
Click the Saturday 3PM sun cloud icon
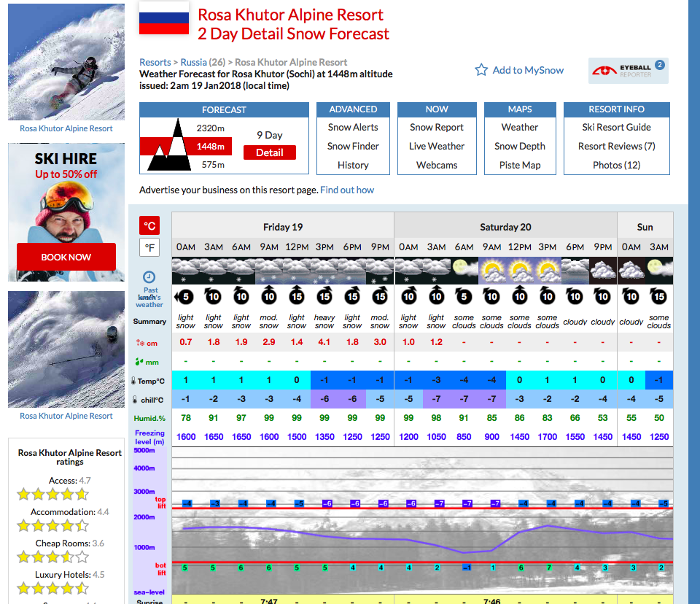pos(548,271)
